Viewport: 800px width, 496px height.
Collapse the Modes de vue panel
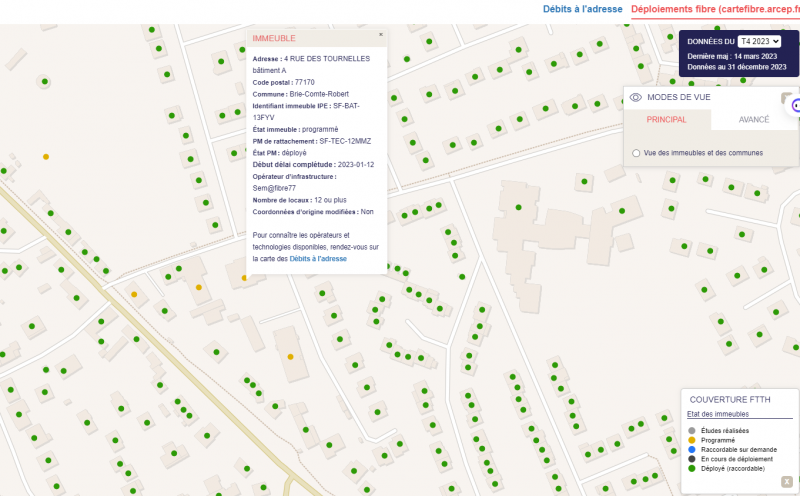pyautogui.click(x=786, y=97)
